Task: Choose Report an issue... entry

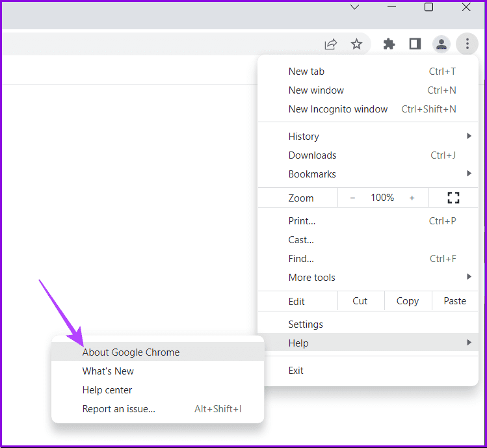Action: pyautogui.click(x=157, y=409)
